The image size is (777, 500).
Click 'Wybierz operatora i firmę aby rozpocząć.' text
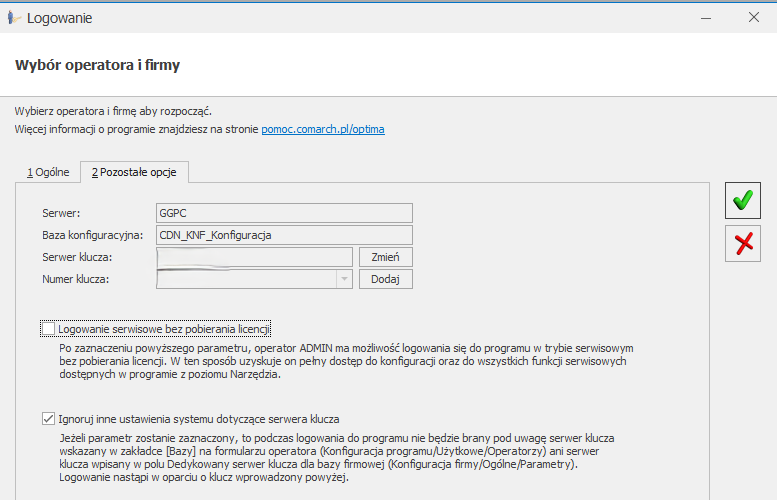click(113, 111)
